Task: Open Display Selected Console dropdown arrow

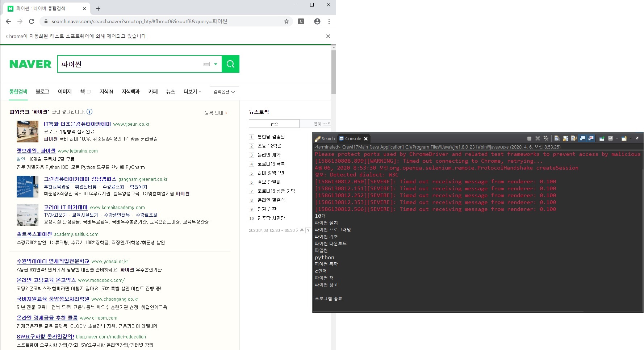Action: click(617, 138)
